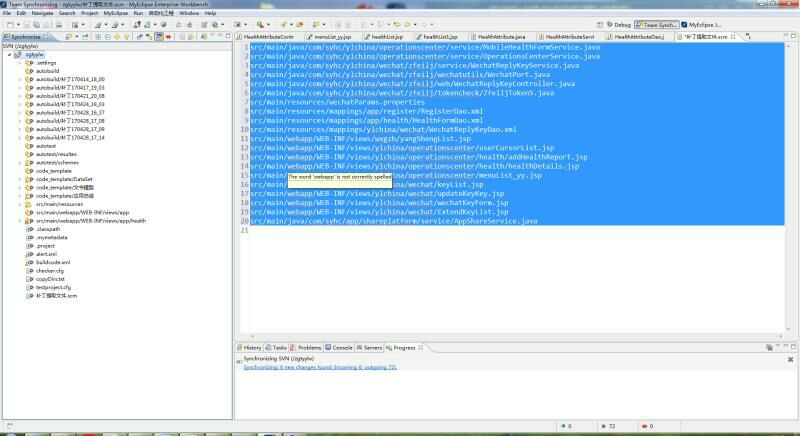Viewport: 800px width, 436px height.
Task: Expand the .settings folder node
Action: click(x=19, y=62)
